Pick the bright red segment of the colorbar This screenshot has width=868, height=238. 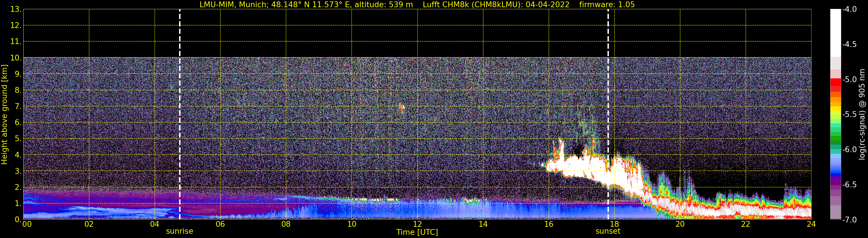point(835,82)
